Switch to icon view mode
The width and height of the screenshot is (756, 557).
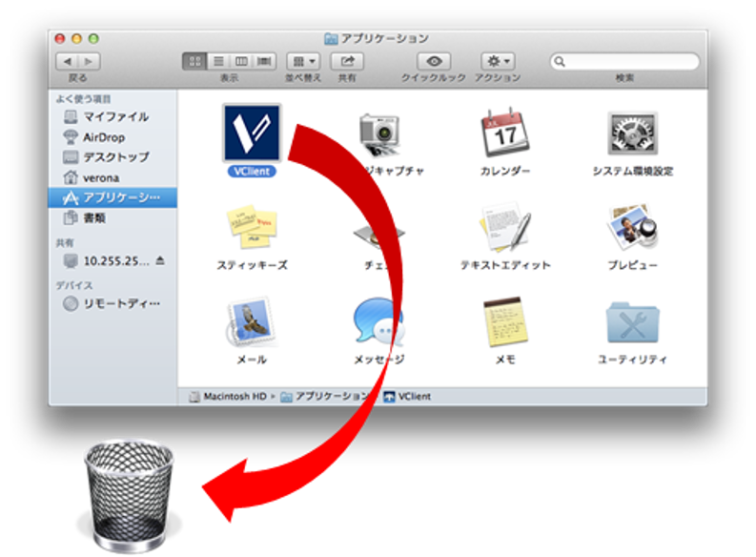tap(194, 61)
